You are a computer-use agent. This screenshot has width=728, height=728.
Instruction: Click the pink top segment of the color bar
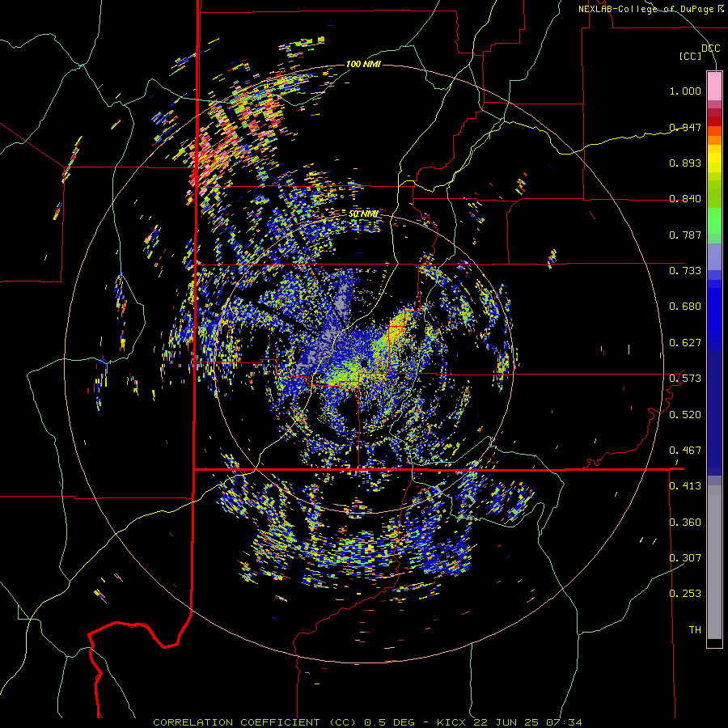(x=714, y=86)
